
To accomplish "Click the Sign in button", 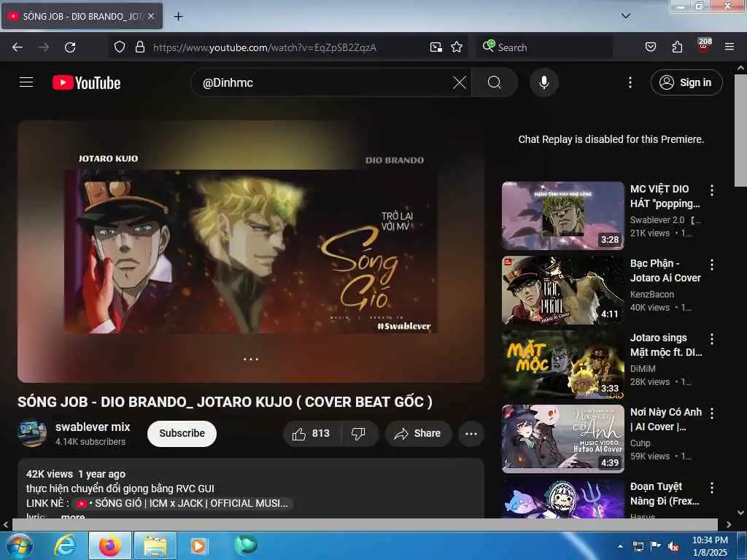I will click(x=686, y=82).
